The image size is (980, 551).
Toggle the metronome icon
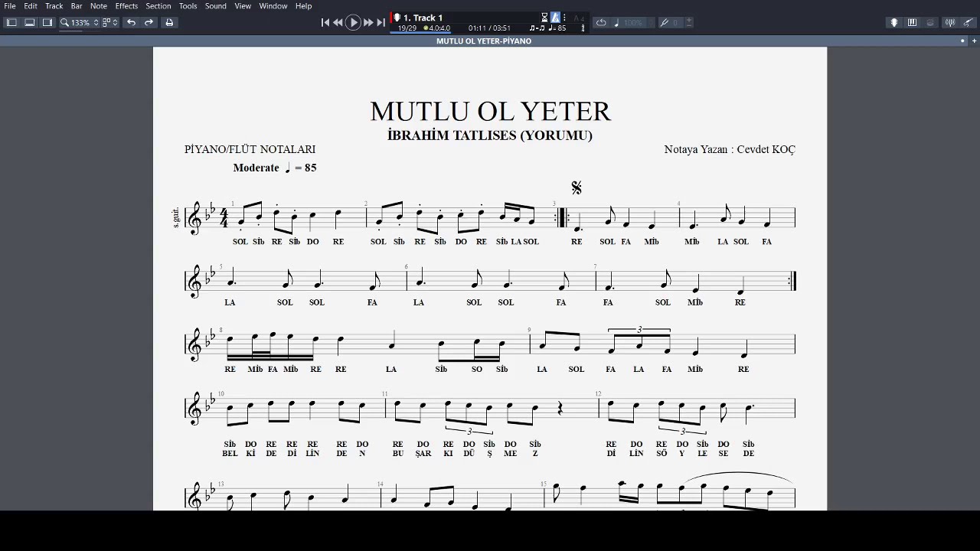tap(556, 18)
